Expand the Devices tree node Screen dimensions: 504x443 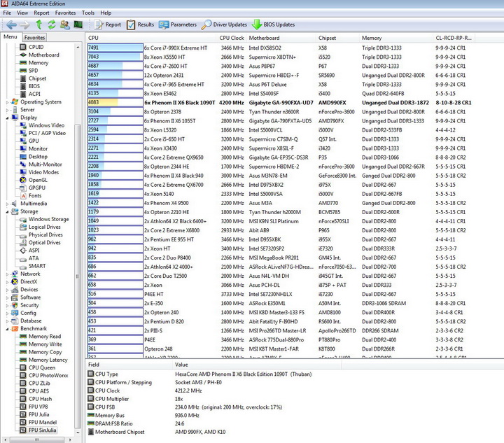pos(7,290)
